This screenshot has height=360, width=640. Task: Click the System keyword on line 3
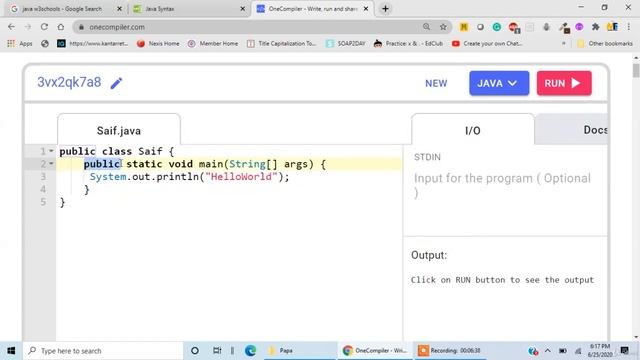[x=108, y=177]
